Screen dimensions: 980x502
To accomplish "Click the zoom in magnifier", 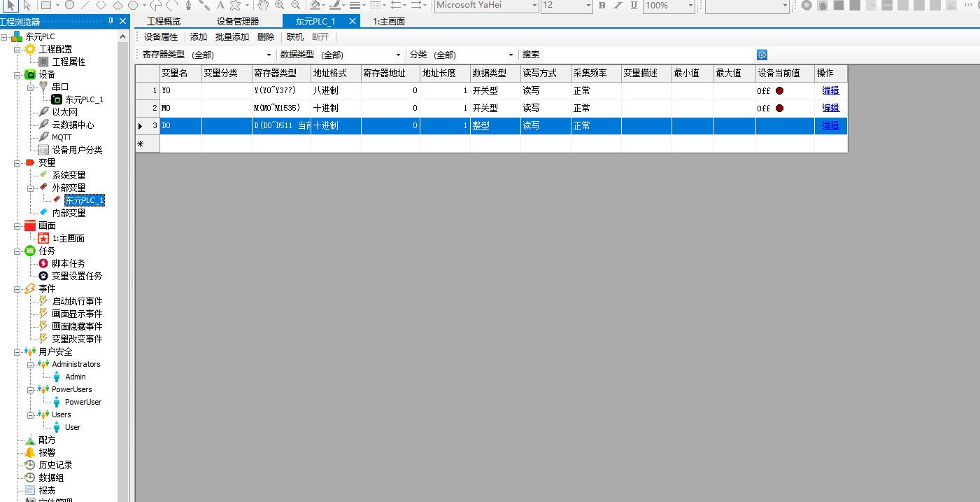I will (x=280, y=5).
